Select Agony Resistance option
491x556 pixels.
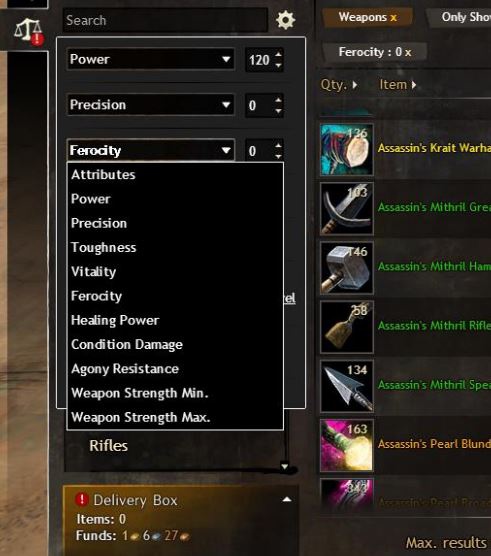pyautogui.click(x=125, y=369)
